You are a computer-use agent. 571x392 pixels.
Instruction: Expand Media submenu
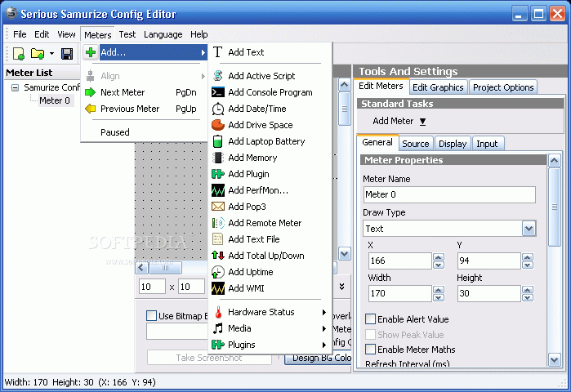270,328
